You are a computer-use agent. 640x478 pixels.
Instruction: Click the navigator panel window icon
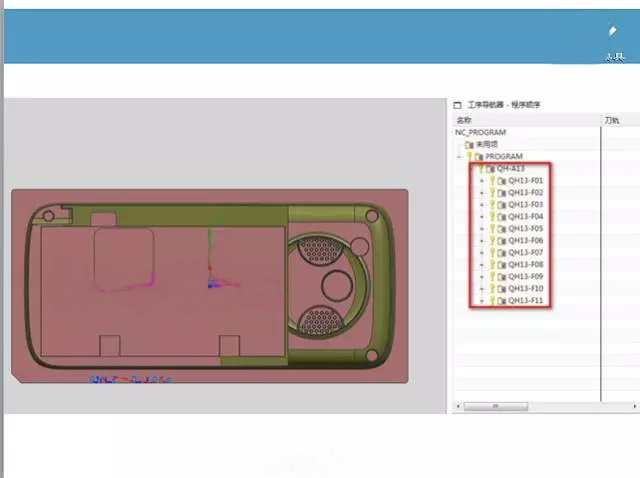[458, 104]
